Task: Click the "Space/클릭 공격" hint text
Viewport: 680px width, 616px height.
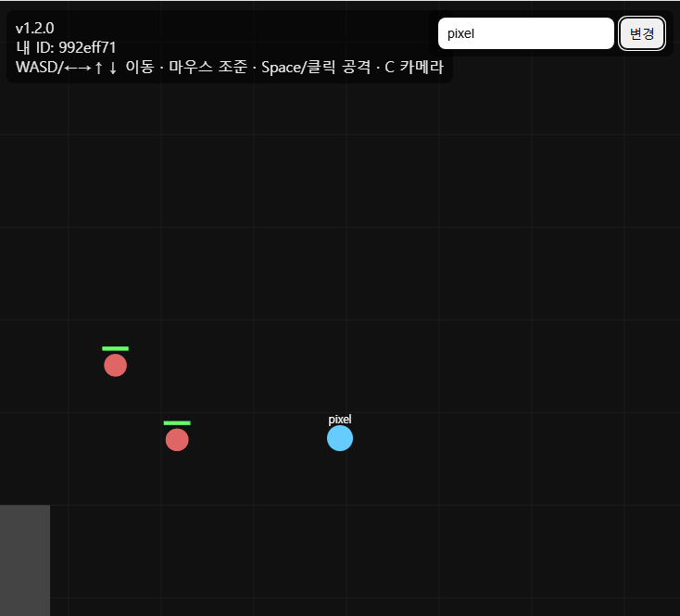Action: click(316, 68)
